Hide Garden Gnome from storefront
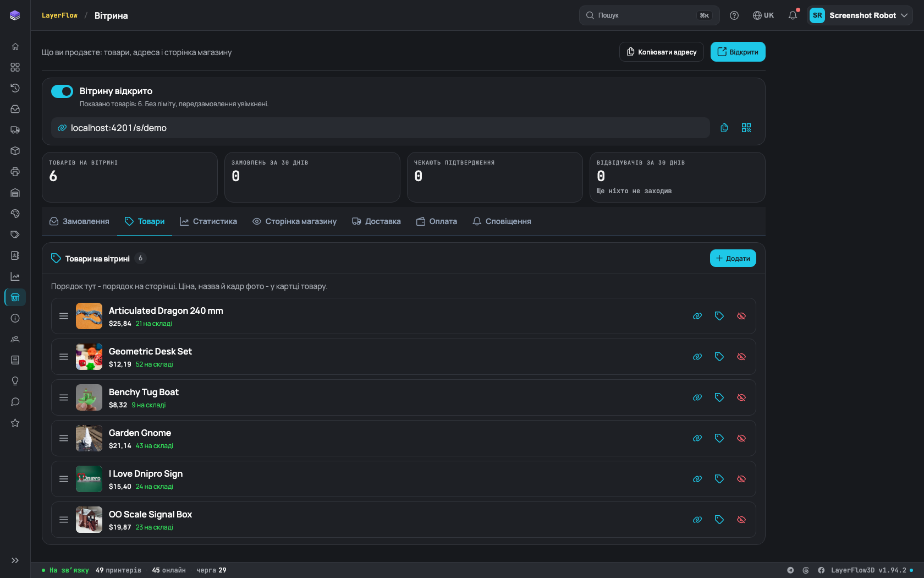Image resolution: width=924 pixels, height=578 pixels. click(x=741, y=438)
